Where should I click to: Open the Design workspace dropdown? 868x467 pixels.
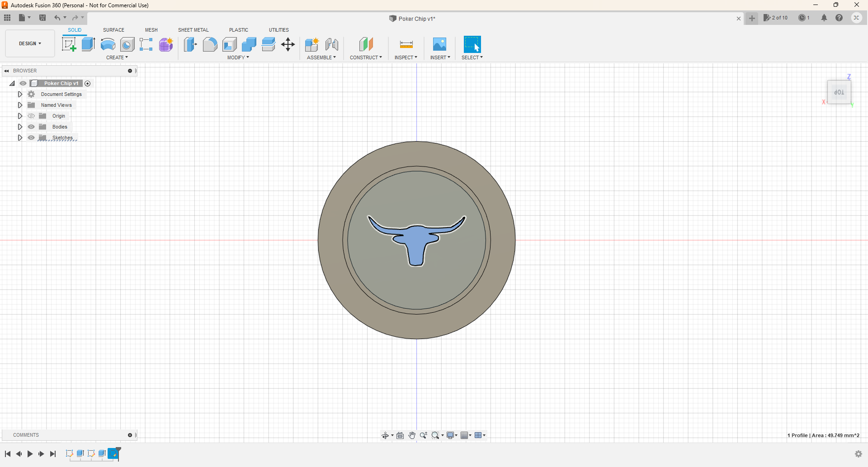pyautogui.click(x=30, y=43)
